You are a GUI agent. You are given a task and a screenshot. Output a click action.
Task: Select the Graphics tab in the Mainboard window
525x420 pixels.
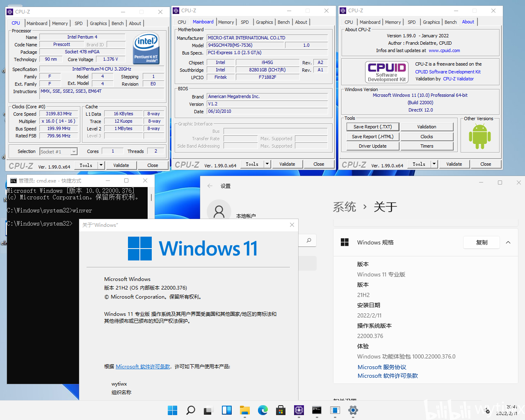tap(265, 22)
